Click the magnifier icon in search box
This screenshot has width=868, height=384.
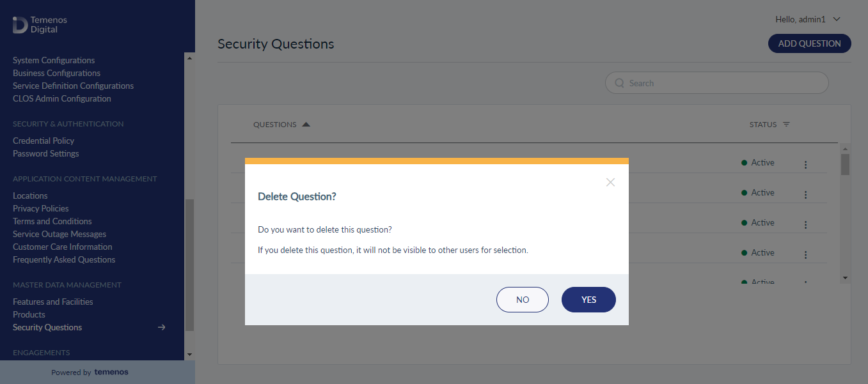(619, 83)
